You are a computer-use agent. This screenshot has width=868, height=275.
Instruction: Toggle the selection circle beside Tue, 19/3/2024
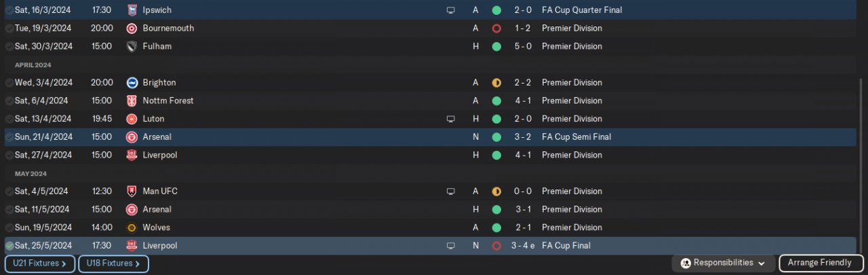point(9,29)
